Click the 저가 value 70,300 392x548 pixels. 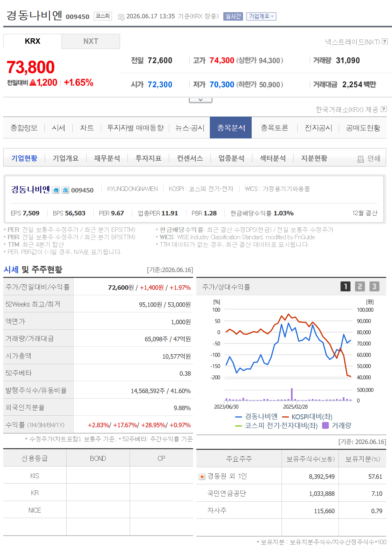click(222, 85)
